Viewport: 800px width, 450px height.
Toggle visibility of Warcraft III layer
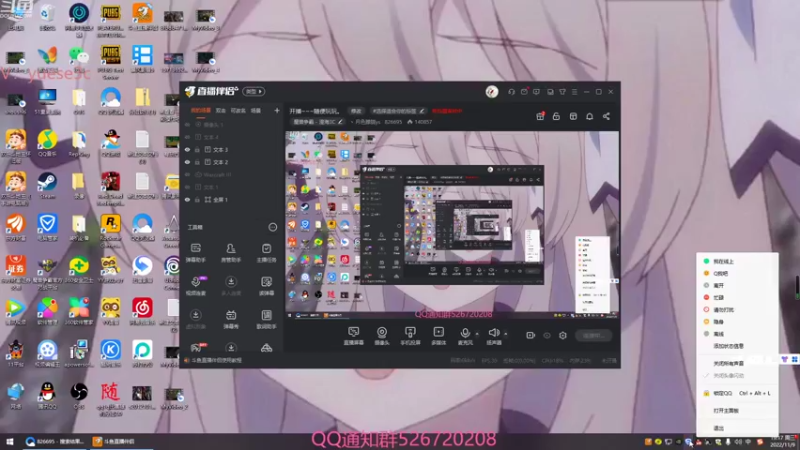(187, 174)
